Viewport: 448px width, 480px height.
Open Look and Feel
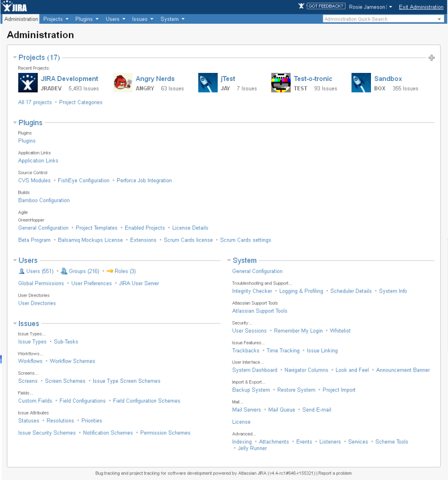(352, 370)
